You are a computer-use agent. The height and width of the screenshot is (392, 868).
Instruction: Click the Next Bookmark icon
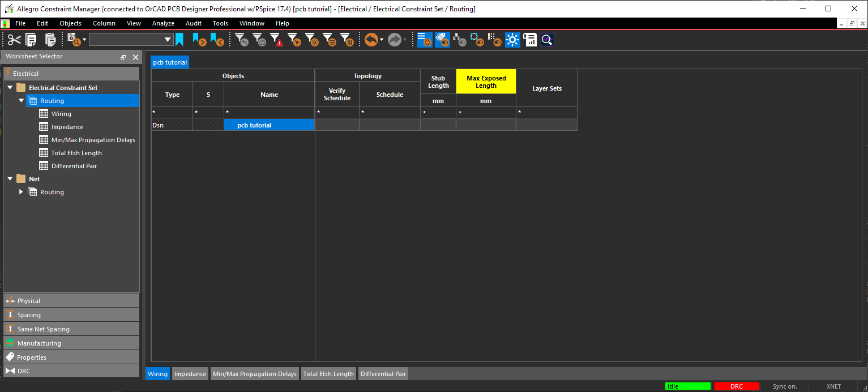tap(199, 40)
